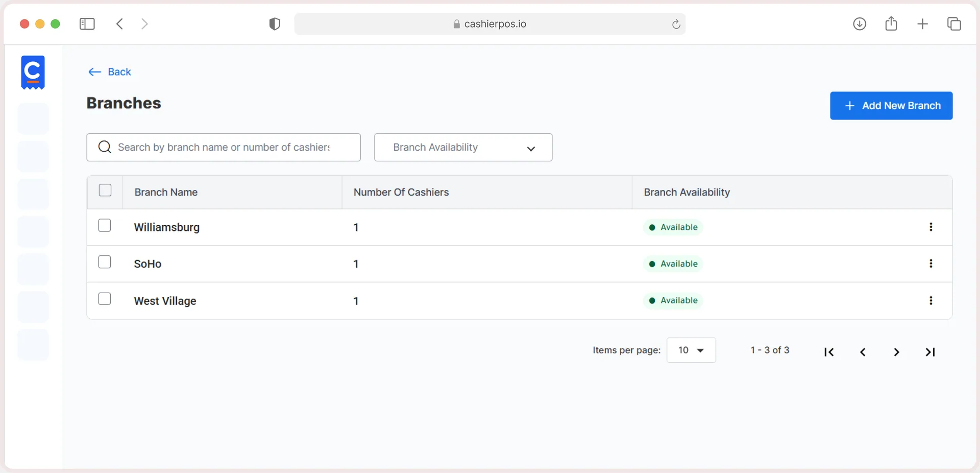Reload the cashierpos.io page
The width and height of the screenshot is (980, 473).
coord(676,24)
